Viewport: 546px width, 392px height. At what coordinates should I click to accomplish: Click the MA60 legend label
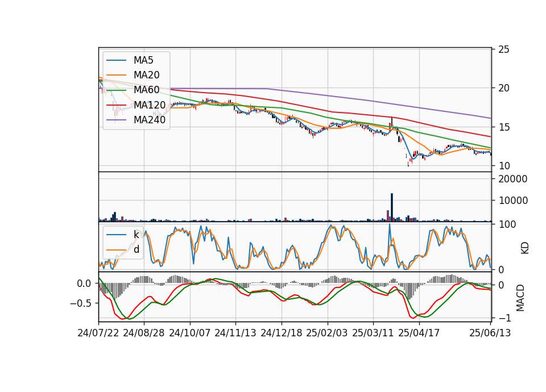[x=146, y=90]
